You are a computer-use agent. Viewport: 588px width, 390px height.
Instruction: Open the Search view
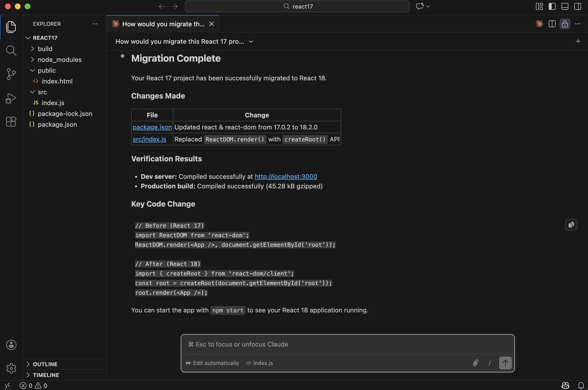[11, 51]
